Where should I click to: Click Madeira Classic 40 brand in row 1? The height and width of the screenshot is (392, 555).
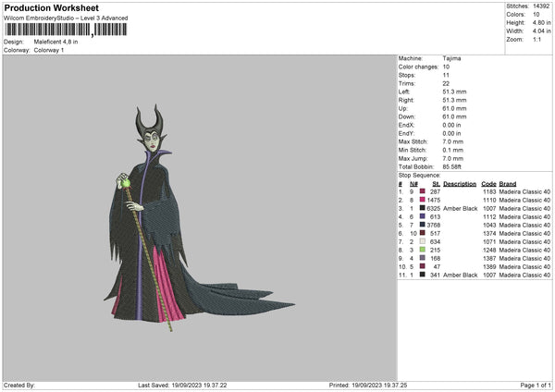click(524, 191)
